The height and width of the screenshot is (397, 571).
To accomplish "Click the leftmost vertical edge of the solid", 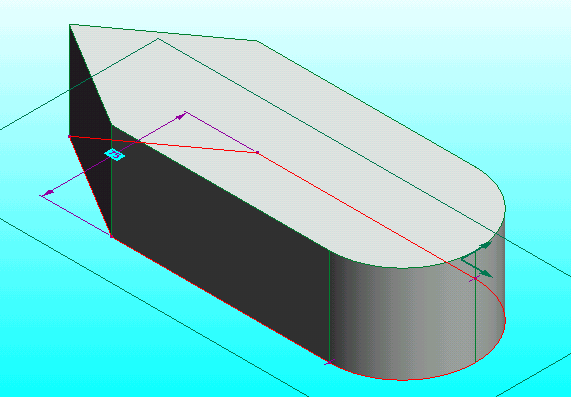I will tap(69, 80).
